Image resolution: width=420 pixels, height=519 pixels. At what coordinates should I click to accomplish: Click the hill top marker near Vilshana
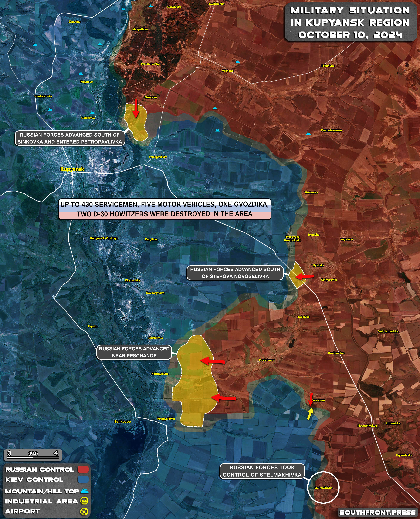click(x=238, y=62)
